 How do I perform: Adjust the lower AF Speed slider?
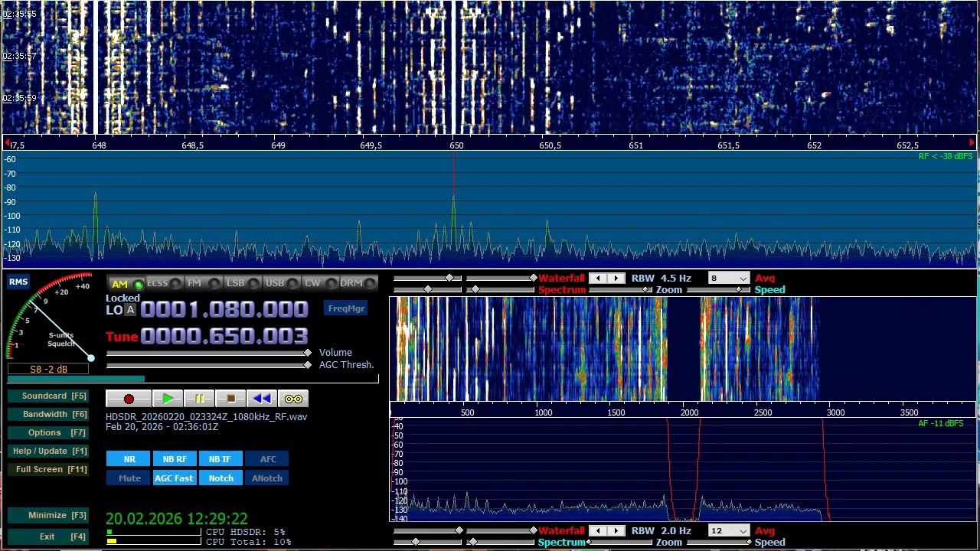point(748,543)
